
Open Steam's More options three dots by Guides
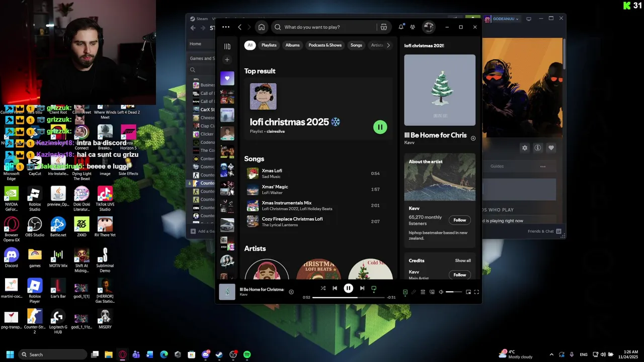pos(543,166)
